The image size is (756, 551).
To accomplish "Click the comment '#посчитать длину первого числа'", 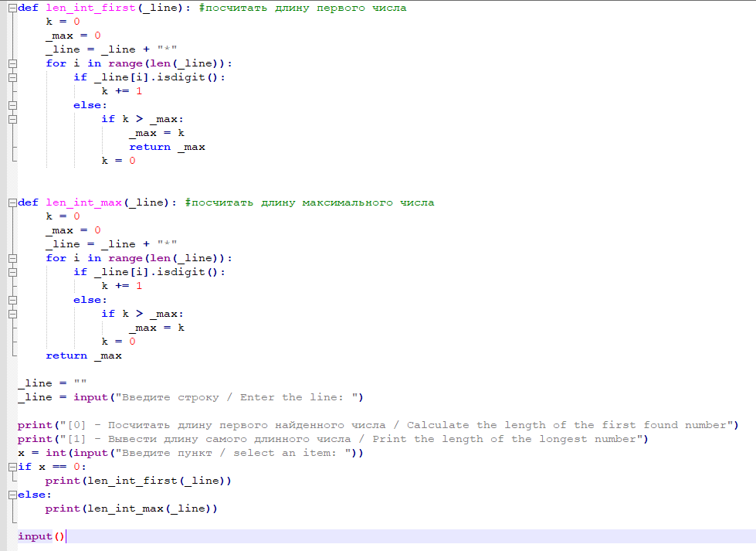I will (x=303, y=9).
